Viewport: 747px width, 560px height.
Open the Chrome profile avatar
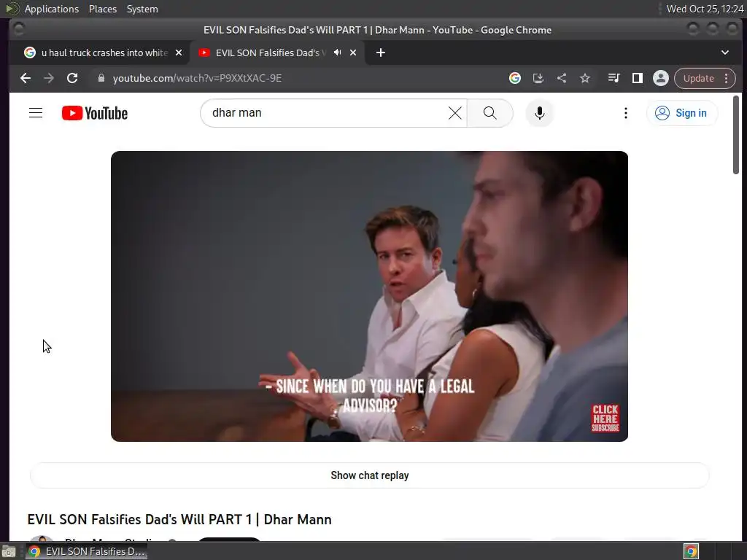point(661,78)
